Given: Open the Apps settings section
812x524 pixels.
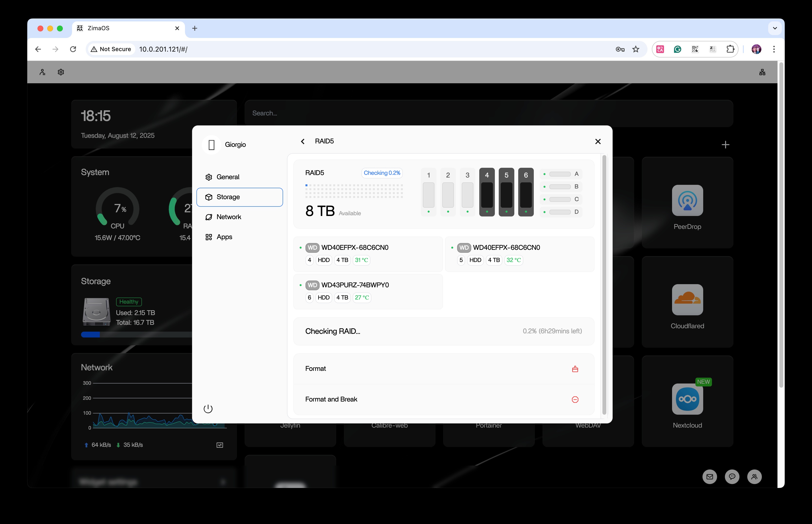Looking at the screenshot, I should click(x=239, y=237).
